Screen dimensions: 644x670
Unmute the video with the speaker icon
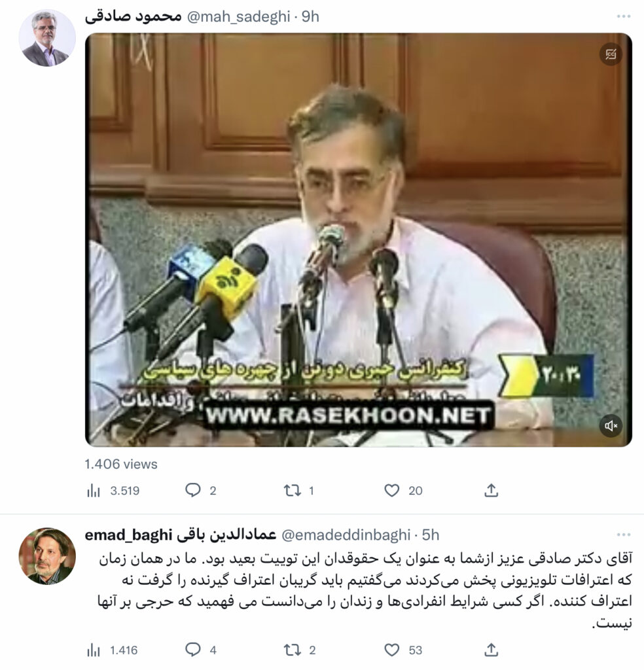point(611,425)
